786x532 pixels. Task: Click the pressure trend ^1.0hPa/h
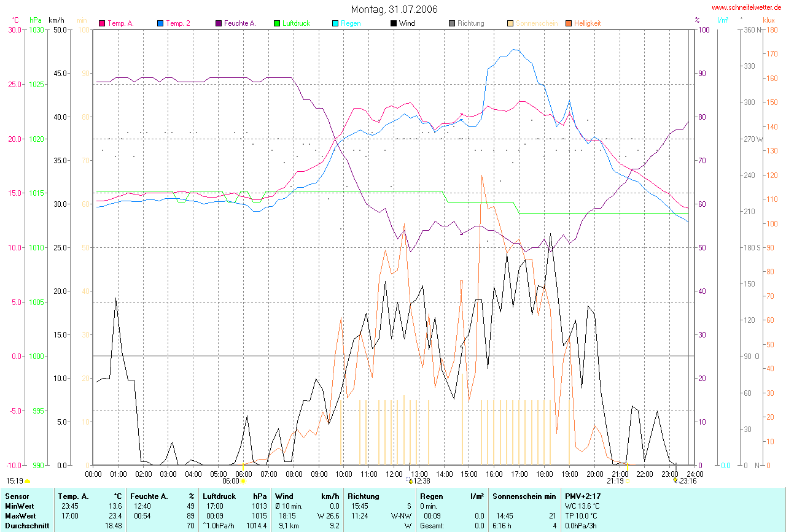click(x=220, y=526)
